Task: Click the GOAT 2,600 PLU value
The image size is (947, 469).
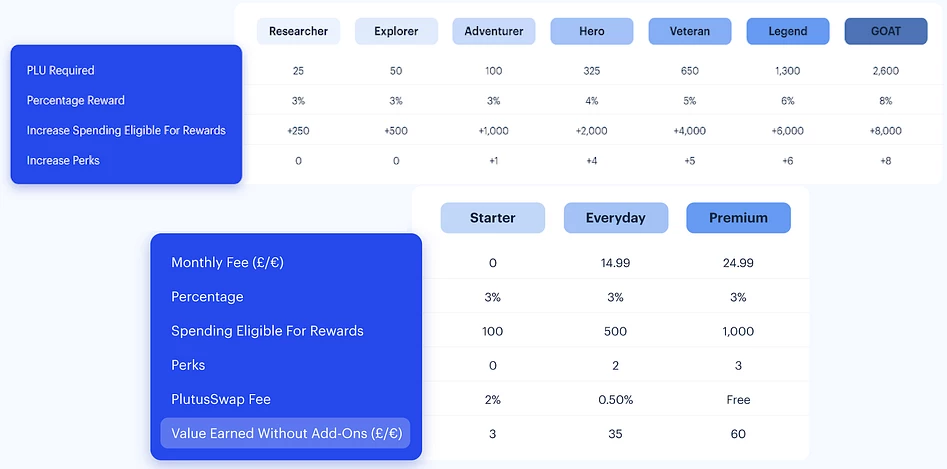Action: coord(885,71)
